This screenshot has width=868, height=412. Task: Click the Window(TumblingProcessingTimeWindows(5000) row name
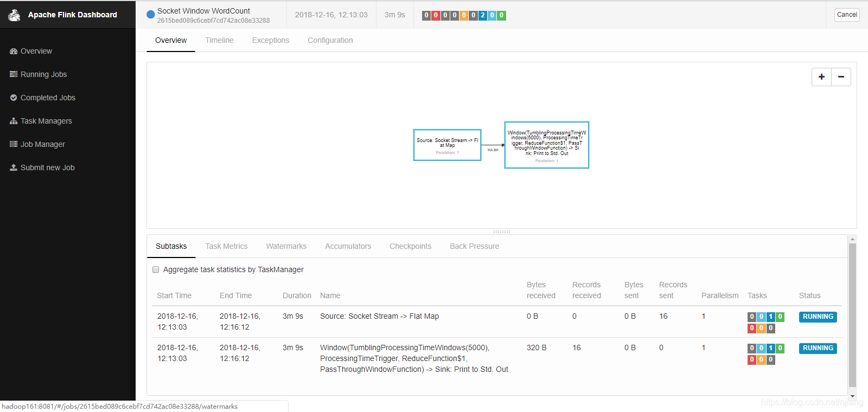(x=414, y=358)
